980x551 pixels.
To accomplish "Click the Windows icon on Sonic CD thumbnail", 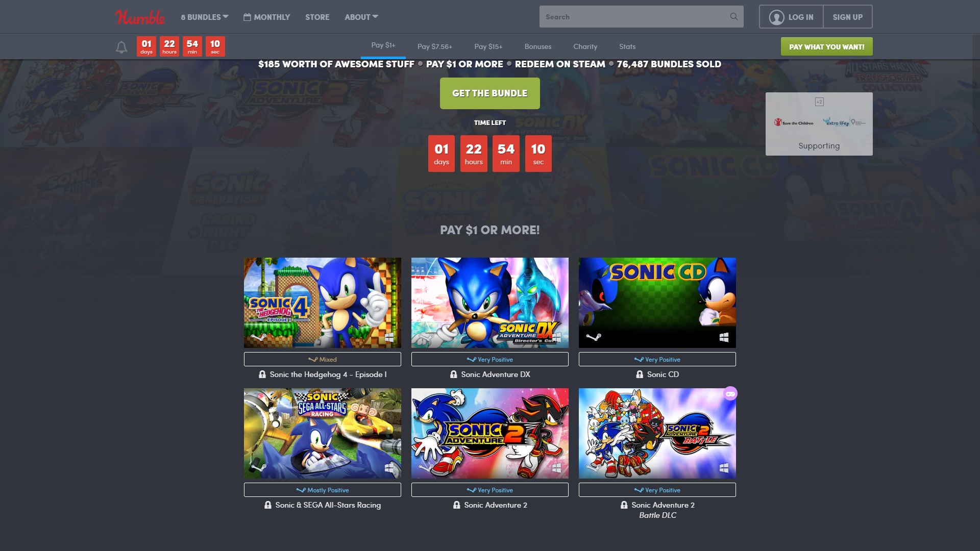I will (724, 337).
